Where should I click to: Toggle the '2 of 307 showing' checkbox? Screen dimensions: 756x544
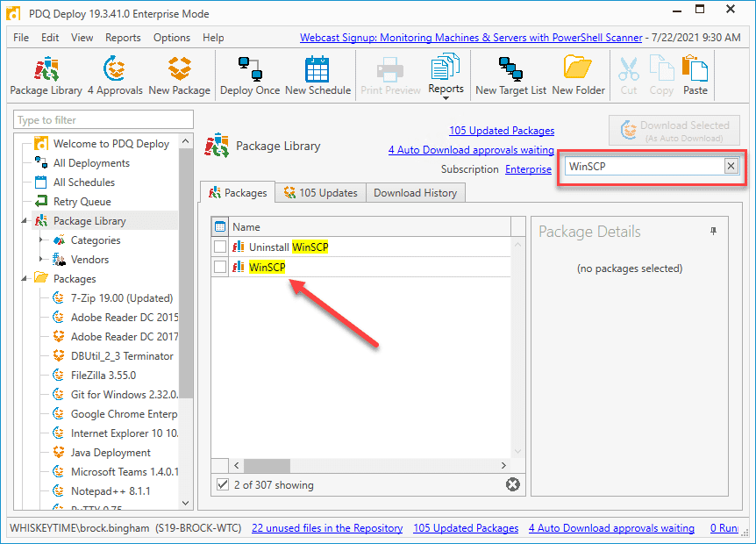222,484
